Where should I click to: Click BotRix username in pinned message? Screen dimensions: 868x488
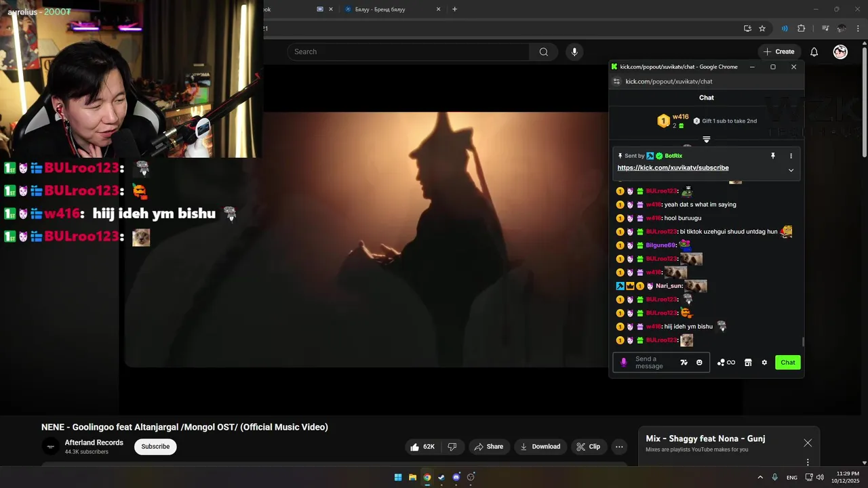pyautogui.click(x=673, y=156)
